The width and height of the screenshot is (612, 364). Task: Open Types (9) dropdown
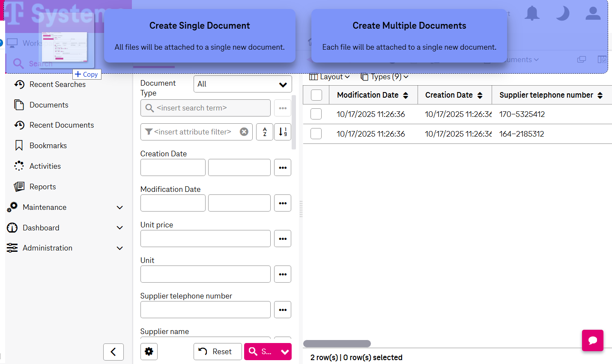(x=384, y=77)
